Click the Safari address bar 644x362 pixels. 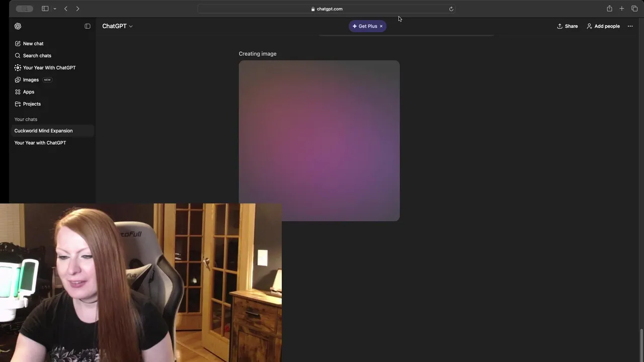[x=327, y=9]
